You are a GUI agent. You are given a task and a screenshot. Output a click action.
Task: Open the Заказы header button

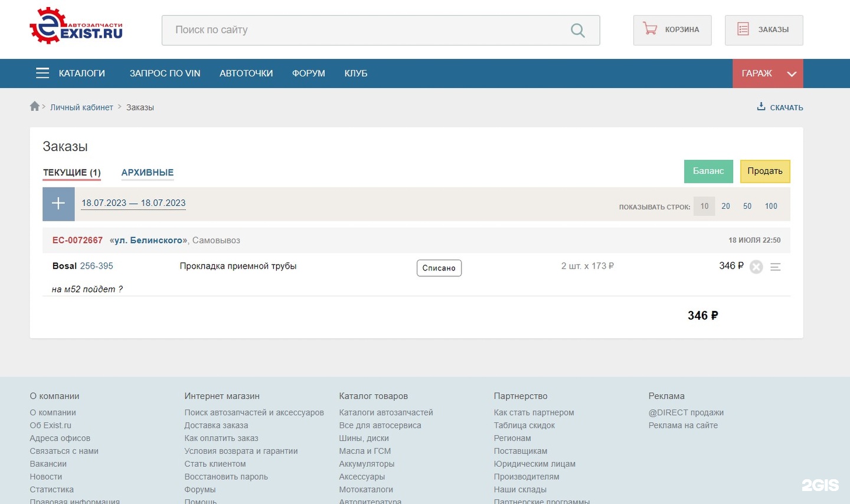[x=764, y=30]
